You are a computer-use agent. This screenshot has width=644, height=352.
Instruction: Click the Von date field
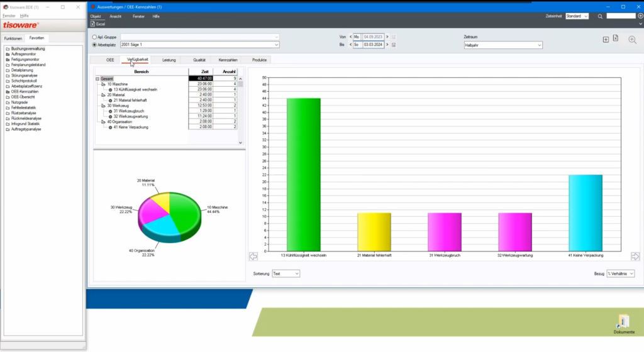373,37
